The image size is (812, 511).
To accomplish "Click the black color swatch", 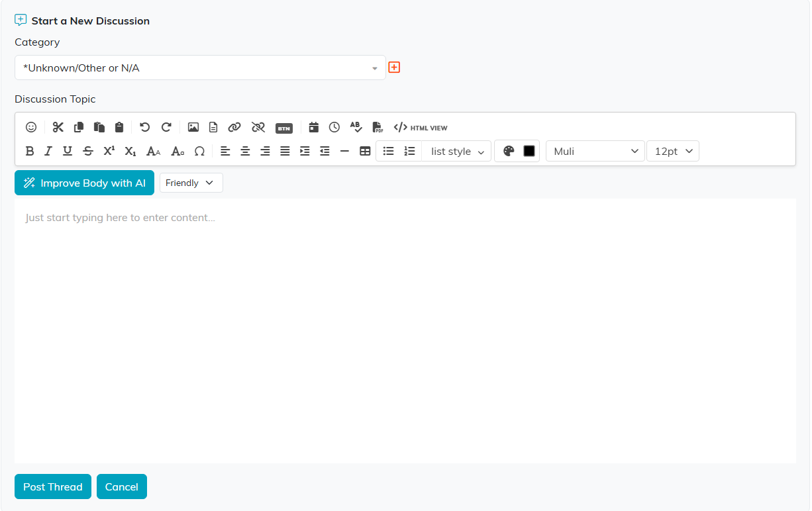I will 529,151.
